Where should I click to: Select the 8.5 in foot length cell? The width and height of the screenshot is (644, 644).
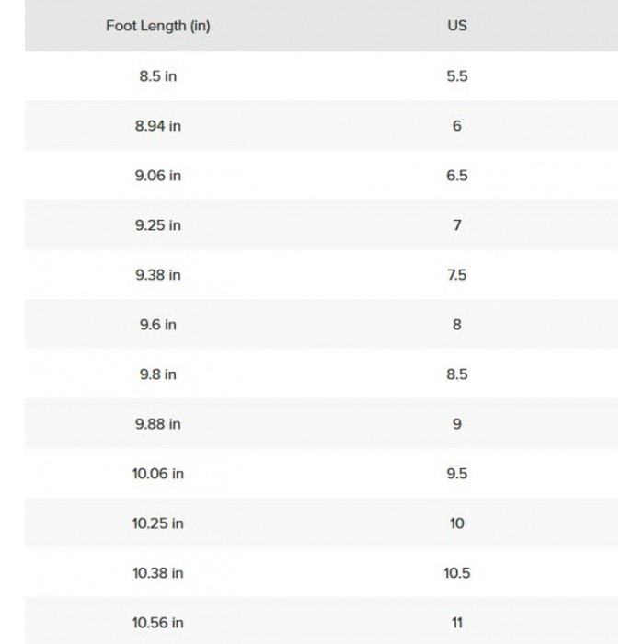pyautogui.click(x=158, y=76)
